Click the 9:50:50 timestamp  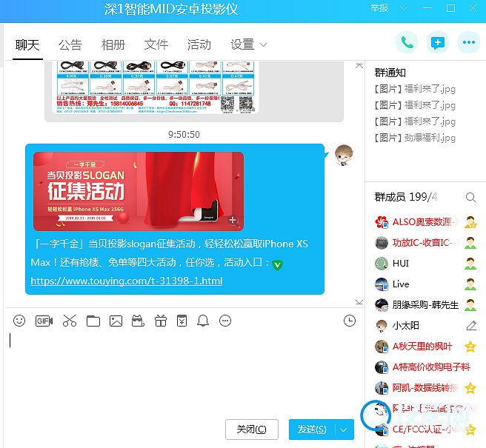coord(184,135)
